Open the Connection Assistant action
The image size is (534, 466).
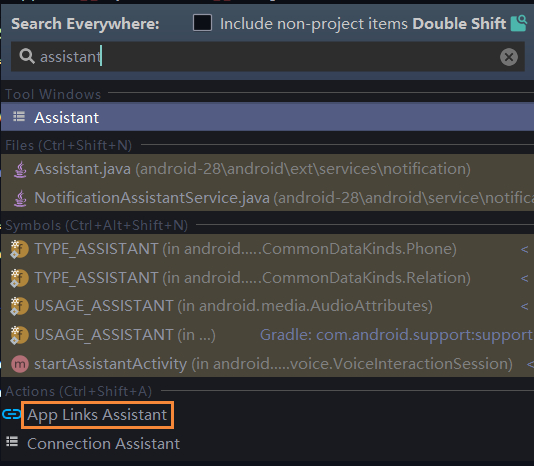(103, 444)
